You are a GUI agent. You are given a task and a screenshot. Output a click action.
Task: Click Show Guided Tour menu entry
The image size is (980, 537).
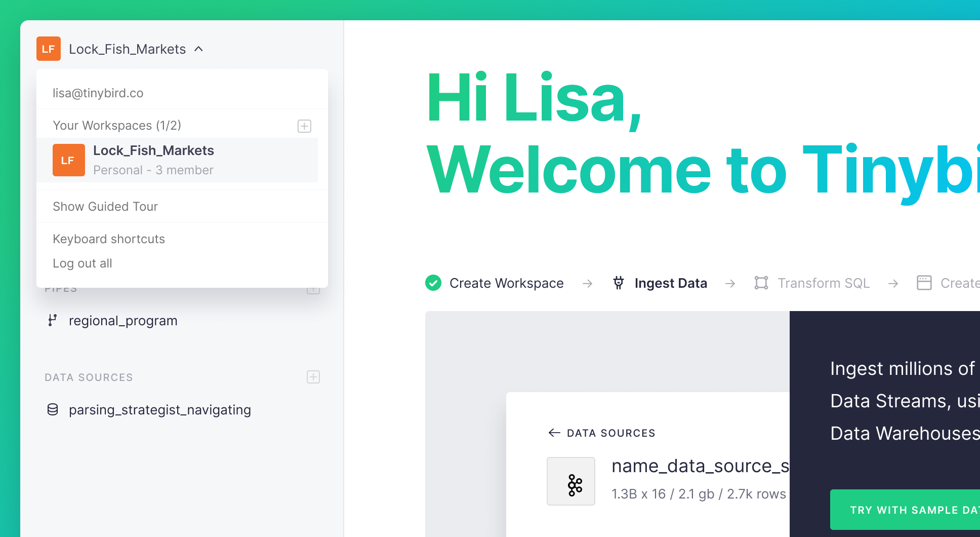pos(105,207)
